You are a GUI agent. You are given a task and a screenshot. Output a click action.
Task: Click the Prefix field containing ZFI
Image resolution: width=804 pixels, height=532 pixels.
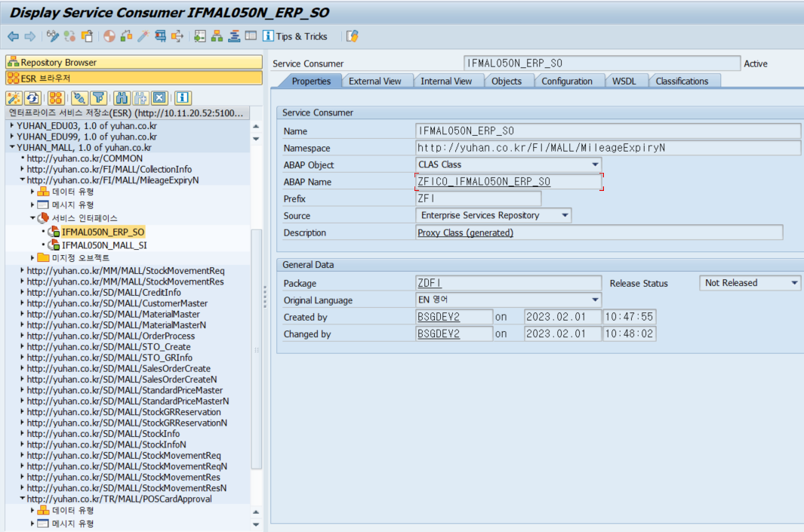pyautogui.click(x=478, y=198)
